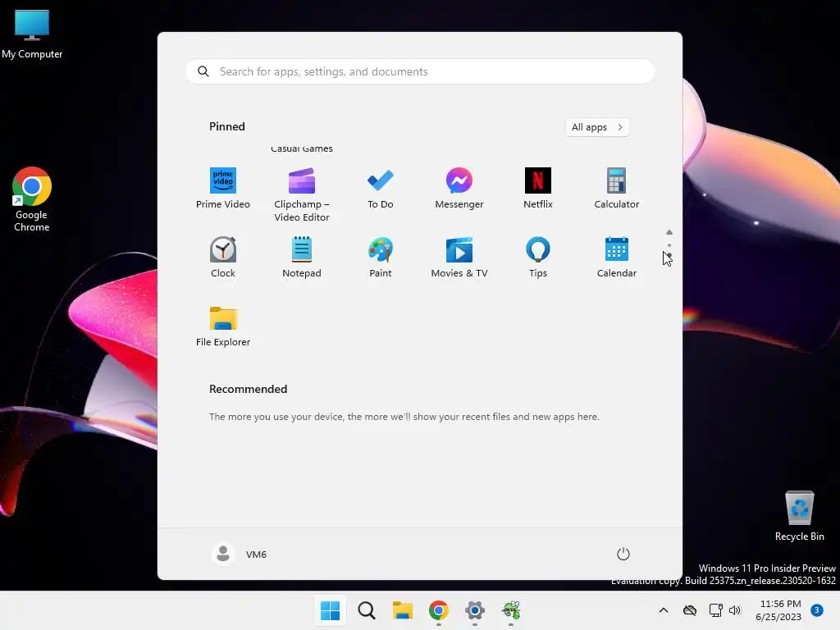This screenshot has width=840, height=630.
Task: Open the To Do app
Action: point(381,189)
